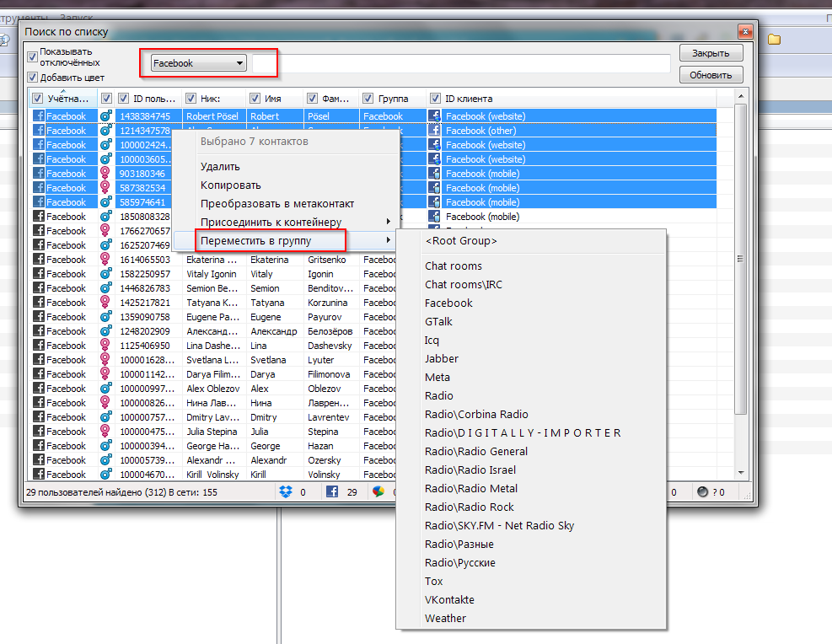Click the Facebook account icon in Semion's row
Viewport: 832px width, 644px height.
[39, 287]
